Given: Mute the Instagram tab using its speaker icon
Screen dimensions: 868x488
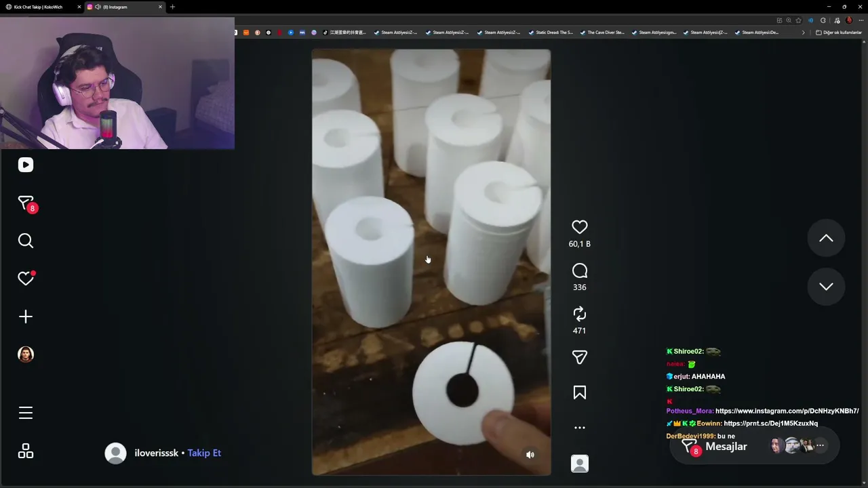Looking at the screenshot, I should [x=98, y=7].
